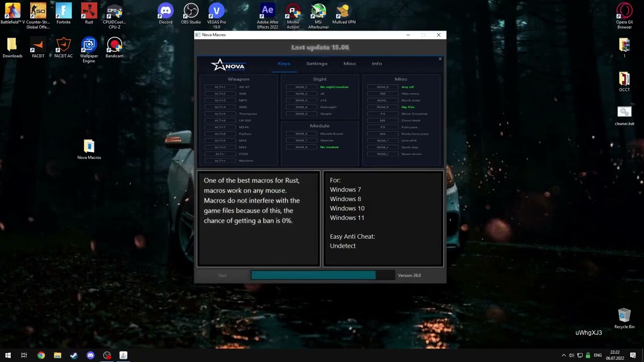The image size is (644, 362).
Task: Select the VEGAS Pro 19.0 shortcut
Action: click(216, 16)
